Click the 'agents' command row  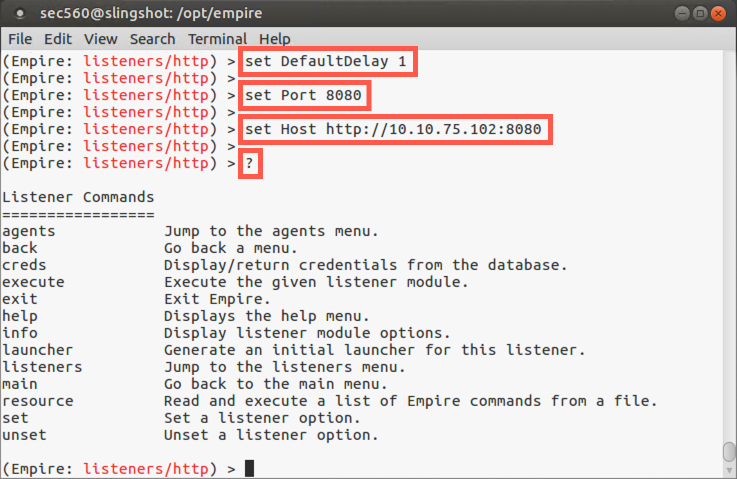190,231
